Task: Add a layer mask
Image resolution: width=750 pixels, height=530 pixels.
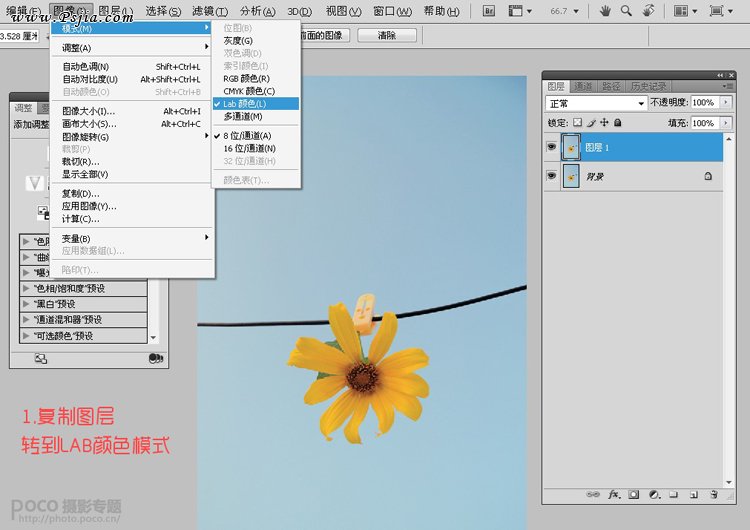Action: click(x=634, y=494)
